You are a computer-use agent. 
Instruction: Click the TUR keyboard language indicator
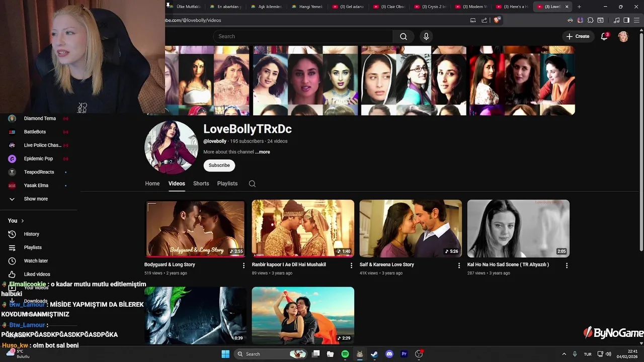coord(587,354)
